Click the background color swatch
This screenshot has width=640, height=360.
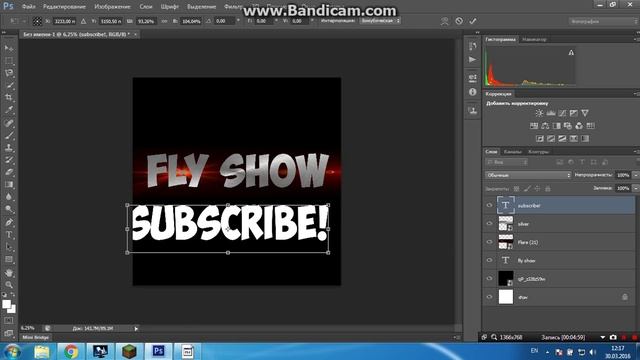click(12, 309)
